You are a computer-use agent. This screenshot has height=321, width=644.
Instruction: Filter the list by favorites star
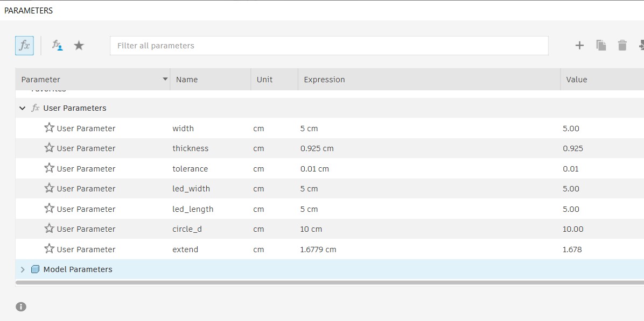[79, 46]
